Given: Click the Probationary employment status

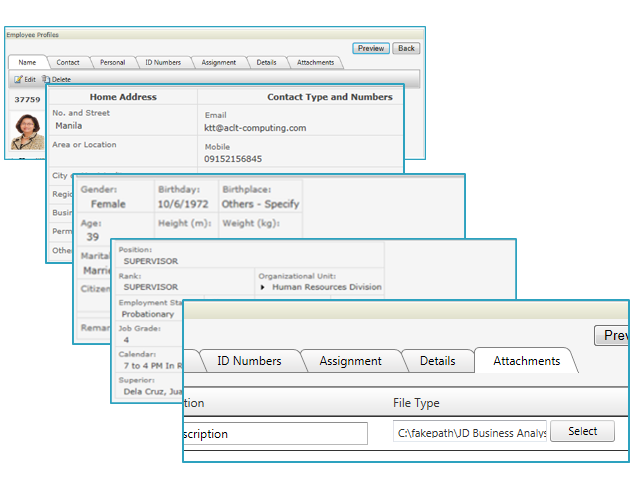Looking at the screenshot, I should (148, 314).
